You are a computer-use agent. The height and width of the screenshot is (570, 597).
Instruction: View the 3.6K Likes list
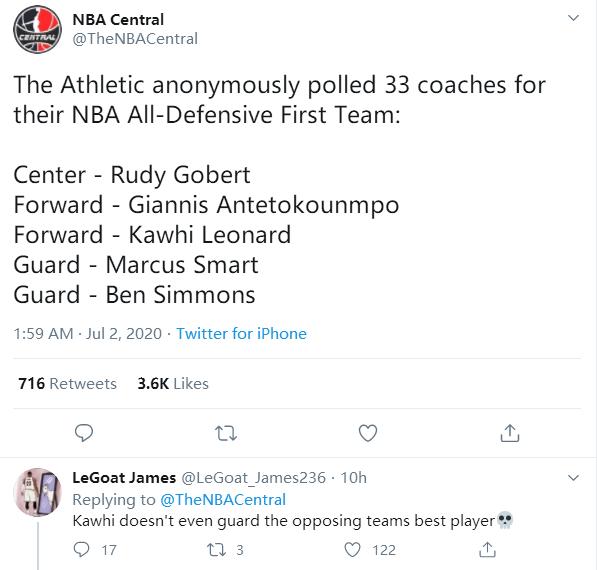point(173,383)
